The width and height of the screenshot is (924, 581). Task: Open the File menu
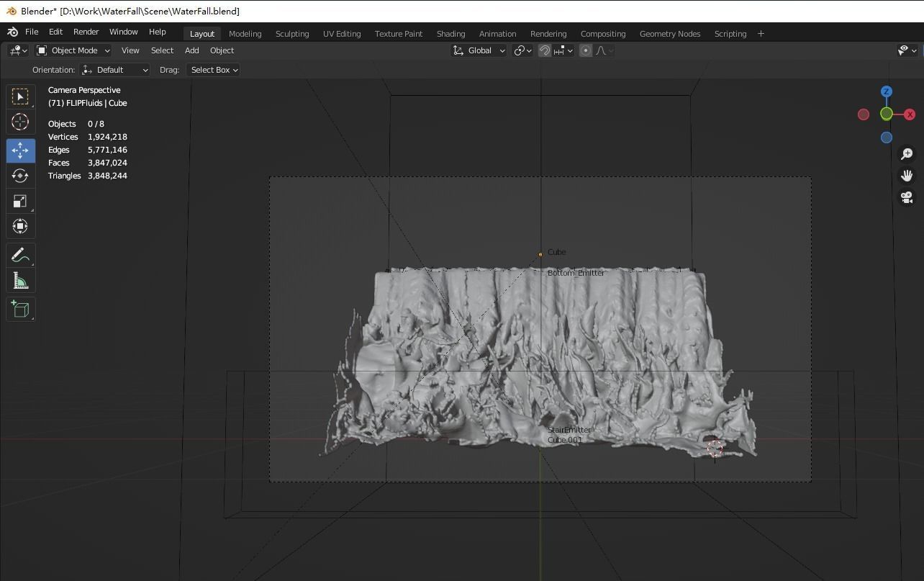point(32,32)
